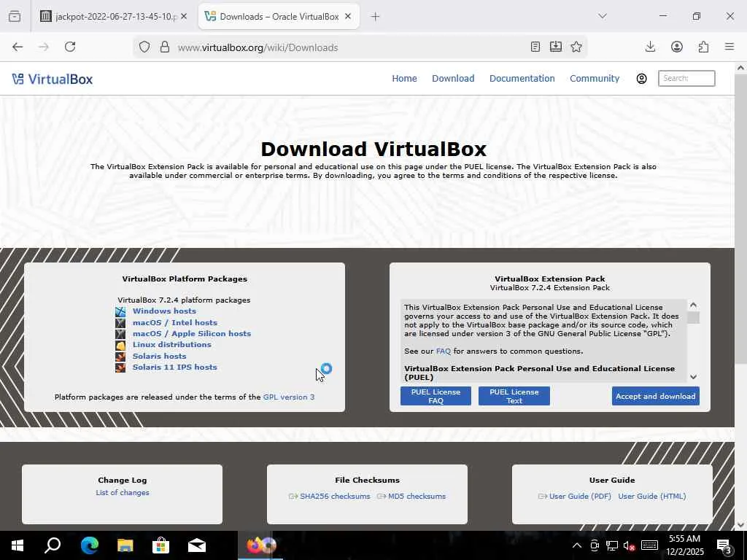Open the PUEL License Text button
747x560 pixels.
click(514, 396)
